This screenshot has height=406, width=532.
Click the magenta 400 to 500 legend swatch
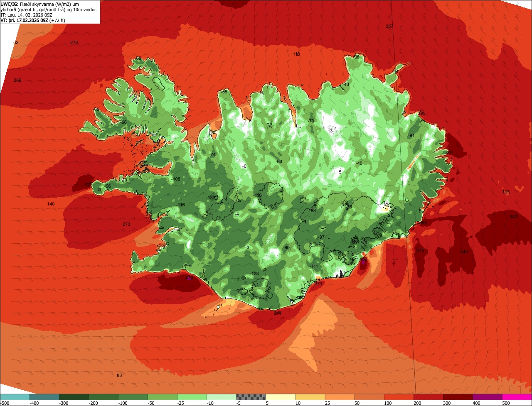[488, 397]
